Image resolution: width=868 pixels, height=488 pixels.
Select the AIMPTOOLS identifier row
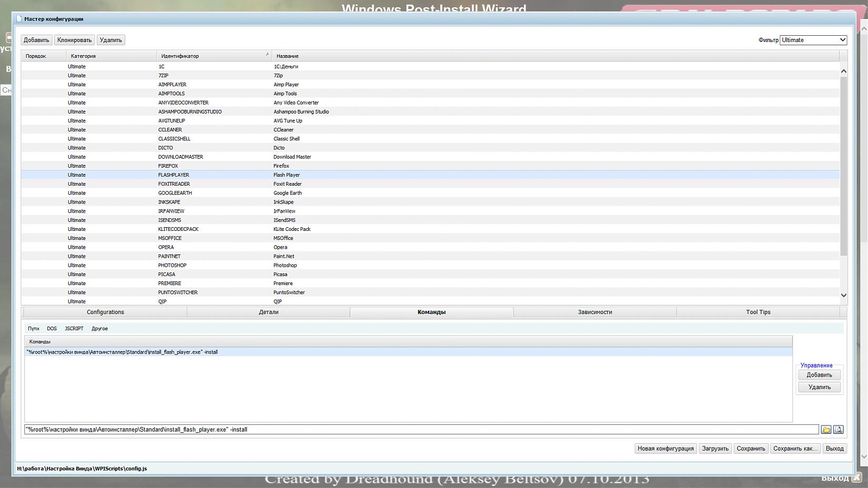coord(171,94)
